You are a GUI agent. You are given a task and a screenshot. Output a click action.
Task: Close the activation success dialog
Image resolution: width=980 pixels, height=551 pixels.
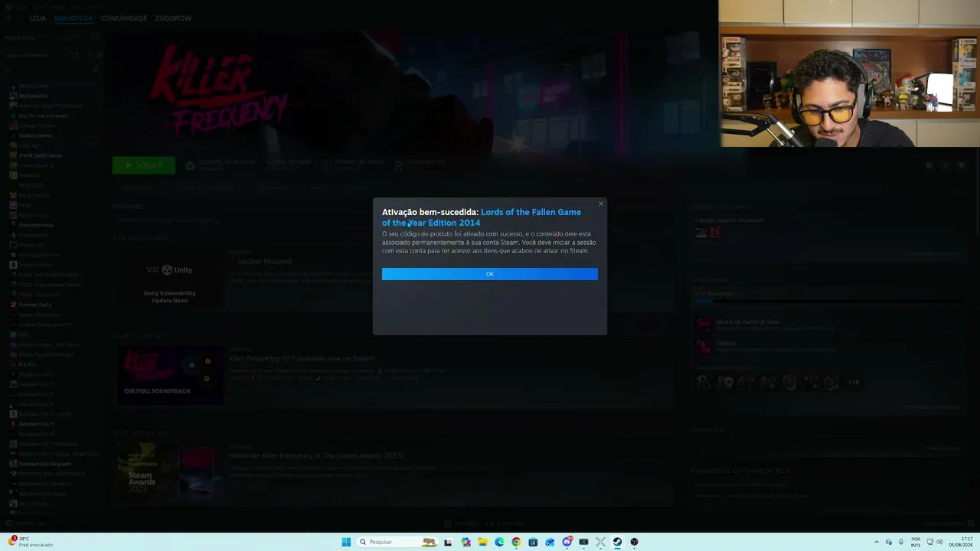coord(601,204)
